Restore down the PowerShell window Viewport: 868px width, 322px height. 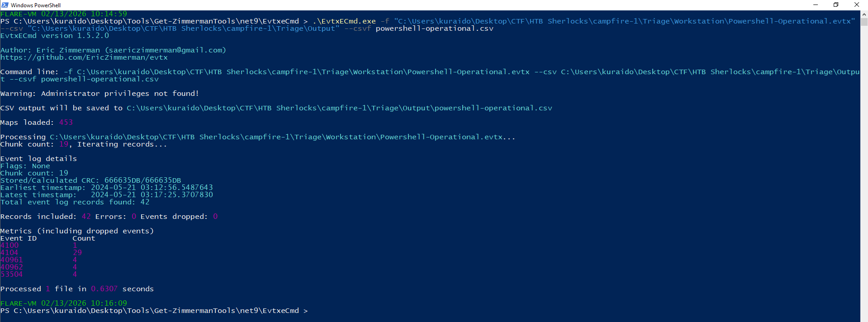[836, 5]
